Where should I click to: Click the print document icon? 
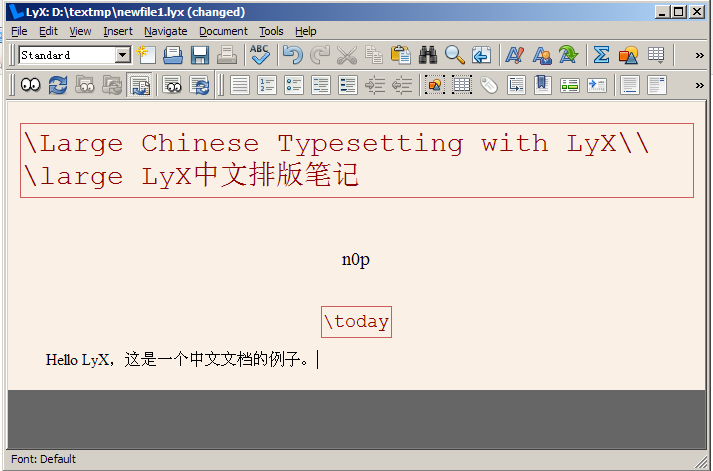[x=227, y=55]
